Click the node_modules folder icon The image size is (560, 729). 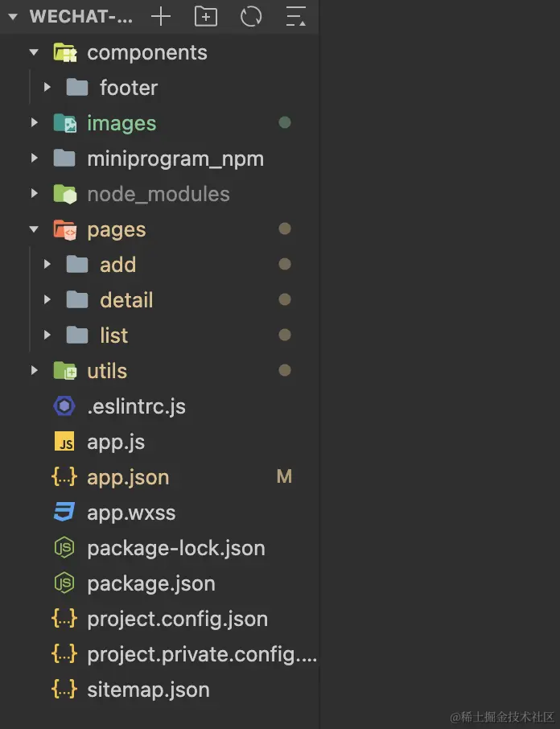[65, 194]
